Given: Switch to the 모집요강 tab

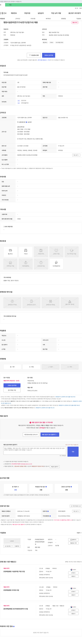Looking at the screenshot, I should point(2,19).
